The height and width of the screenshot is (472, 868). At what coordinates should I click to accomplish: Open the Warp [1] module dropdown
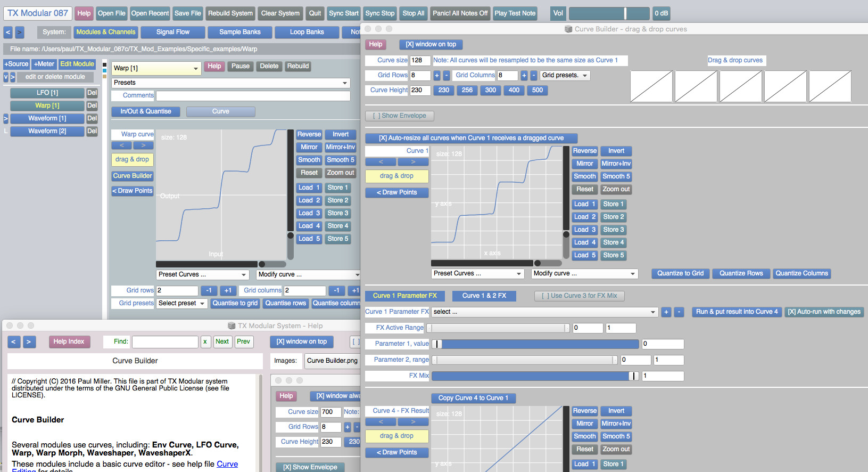coord(156,68)
